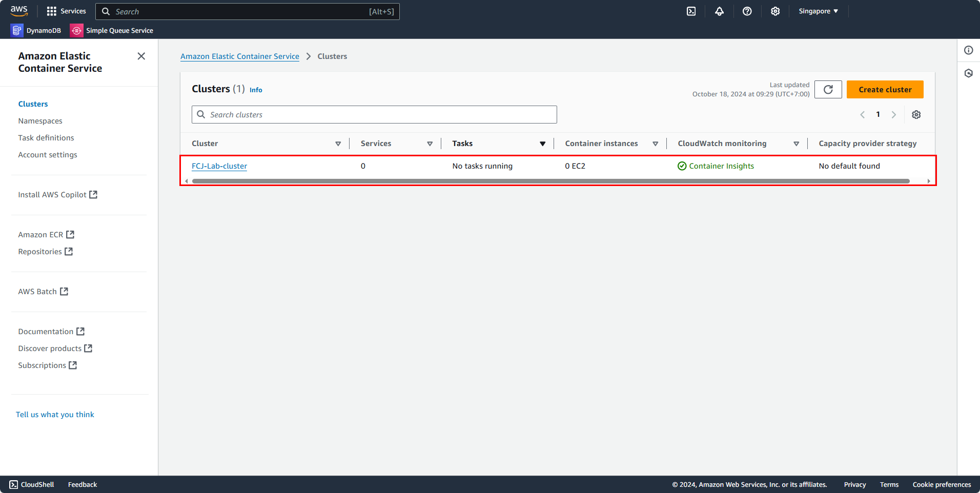This screenshot has height=493, width=980.
Task: Click the AWS logo home icon
Action: click(19, 11)
